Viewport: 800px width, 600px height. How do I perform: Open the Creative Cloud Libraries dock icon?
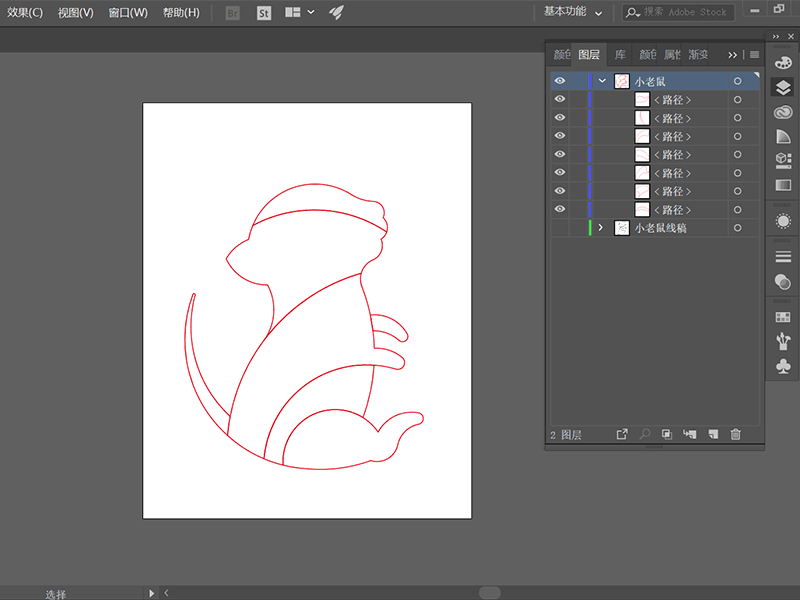(783, 112)
